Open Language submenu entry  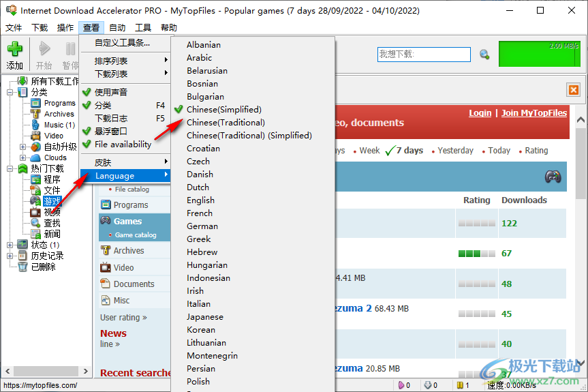tap(125, 176)
